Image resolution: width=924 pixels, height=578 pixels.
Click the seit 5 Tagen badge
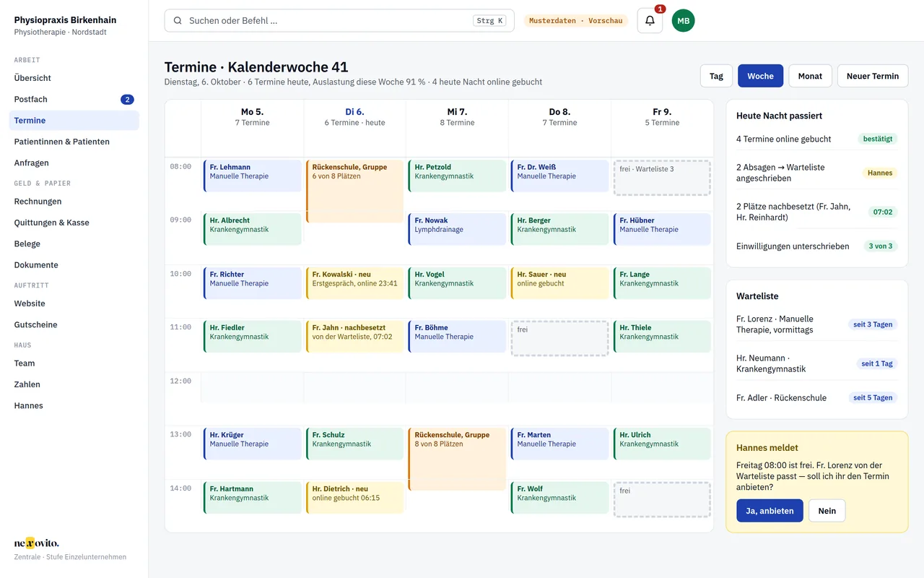873,398
